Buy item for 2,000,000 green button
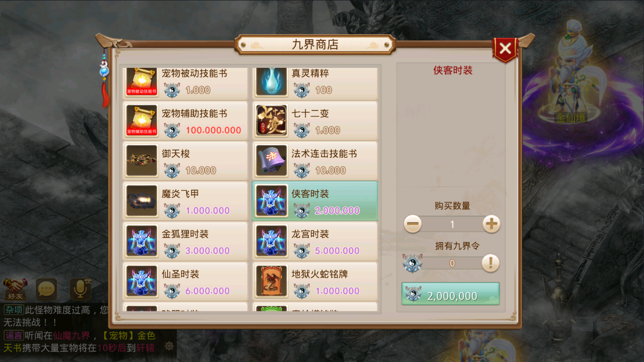This screenshot has width=644, height=362. 451,294
